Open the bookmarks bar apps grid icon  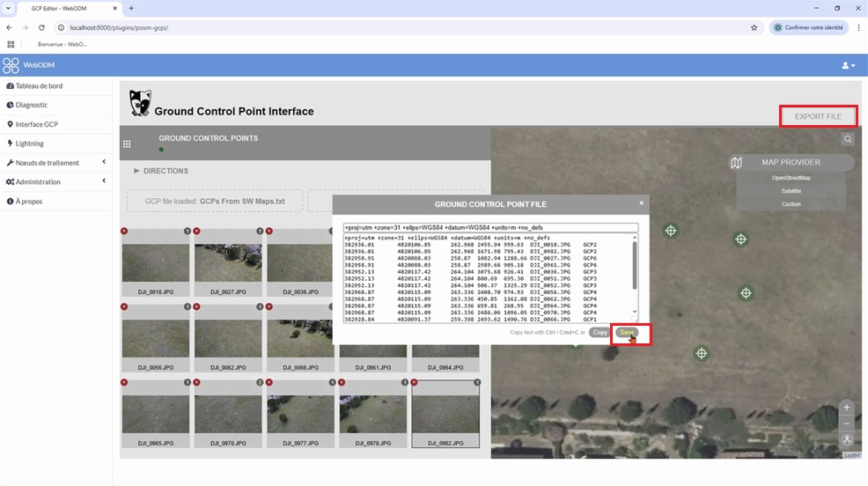11,44
